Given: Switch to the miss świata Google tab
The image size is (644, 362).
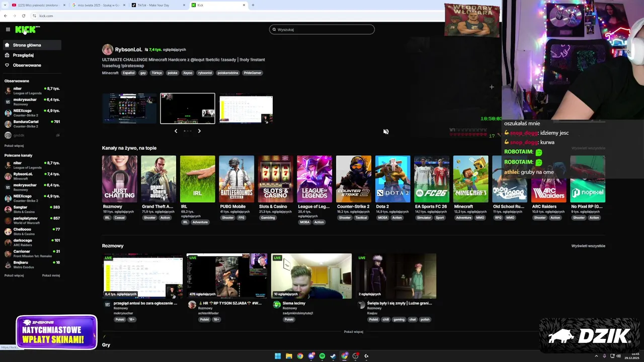Looking at the screenshot, I should [x=99, y=5].
